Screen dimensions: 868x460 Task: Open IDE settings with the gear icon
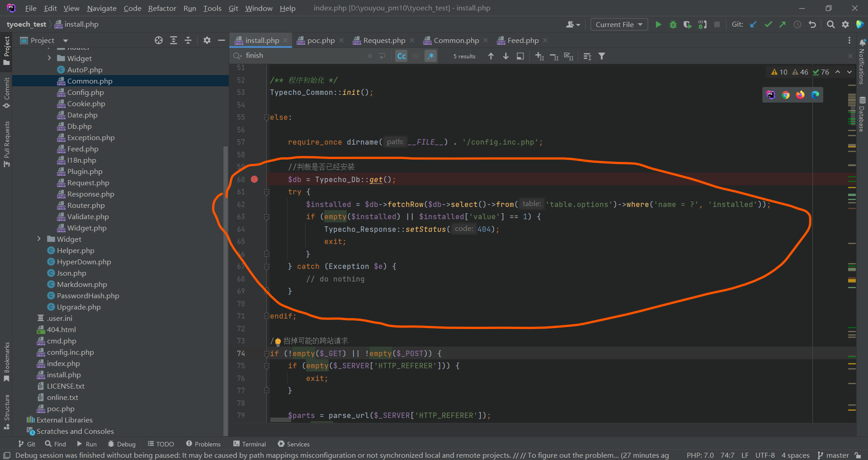[845, 24]
